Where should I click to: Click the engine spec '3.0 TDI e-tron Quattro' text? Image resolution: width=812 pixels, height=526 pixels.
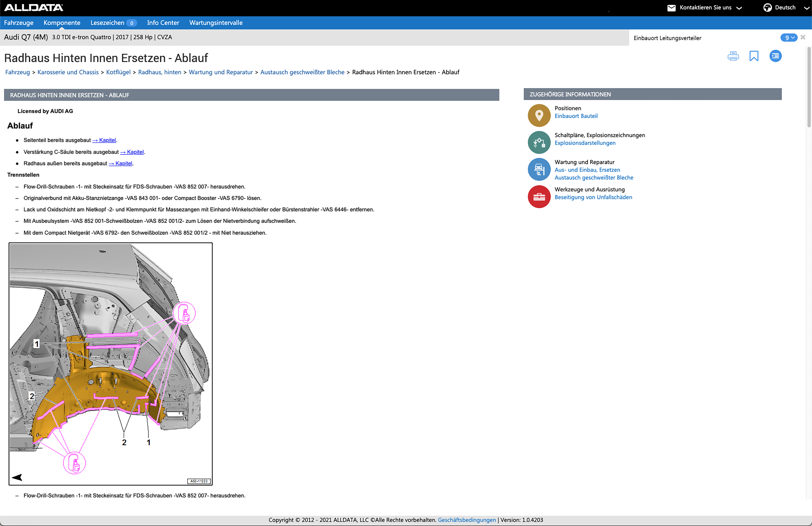tap(81, 37)
